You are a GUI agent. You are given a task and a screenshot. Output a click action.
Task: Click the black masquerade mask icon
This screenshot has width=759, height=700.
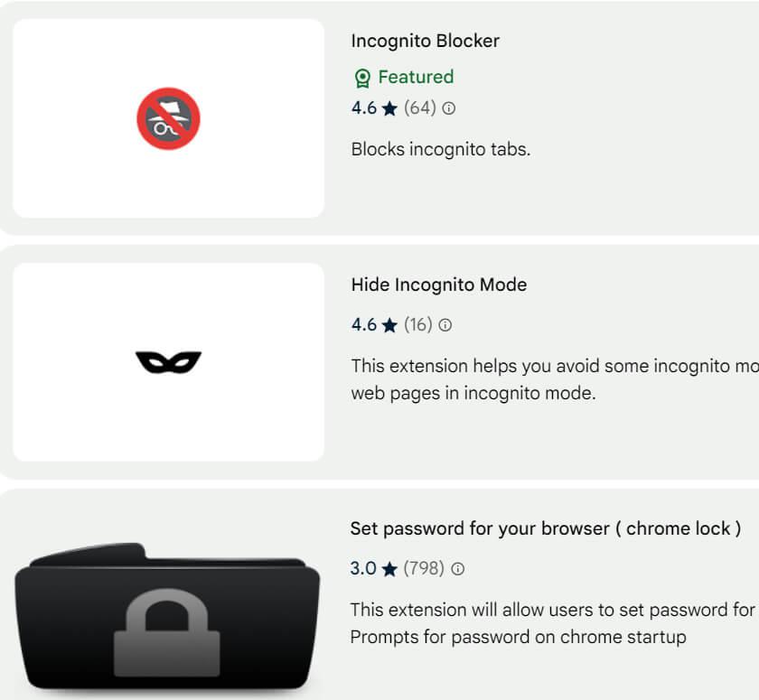168,362
